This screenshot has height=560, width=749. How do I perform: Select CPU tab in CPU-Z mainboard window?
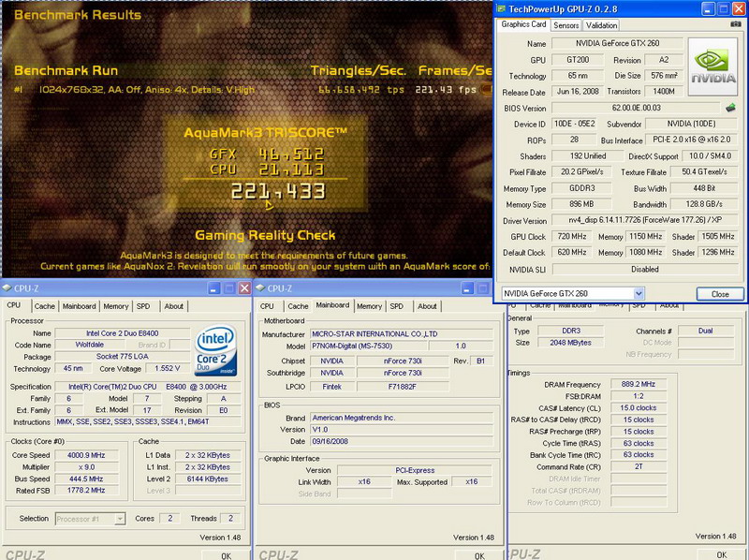[x=267, y=306]
